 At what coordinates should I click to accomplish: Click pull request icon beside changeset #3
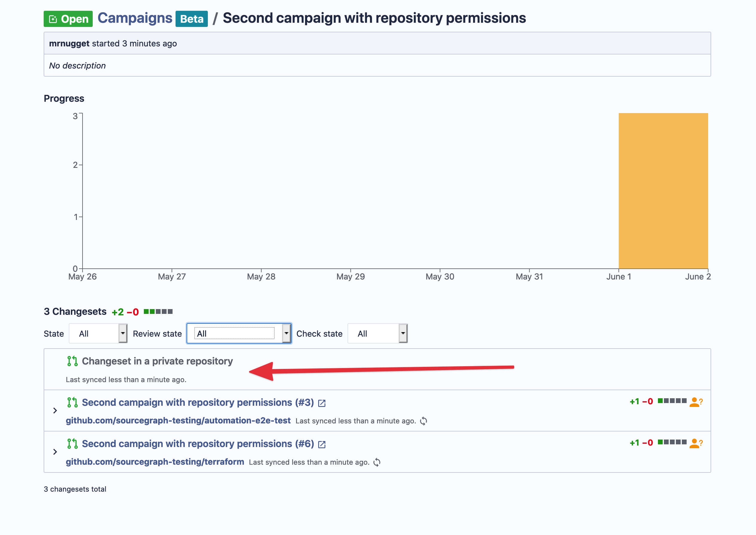click(x=72, y=402)
